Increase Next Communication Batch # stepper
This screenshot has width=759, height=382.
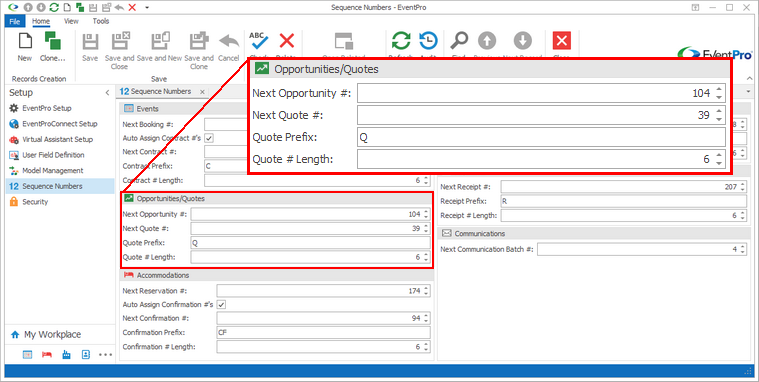click(x=743, y=246)
